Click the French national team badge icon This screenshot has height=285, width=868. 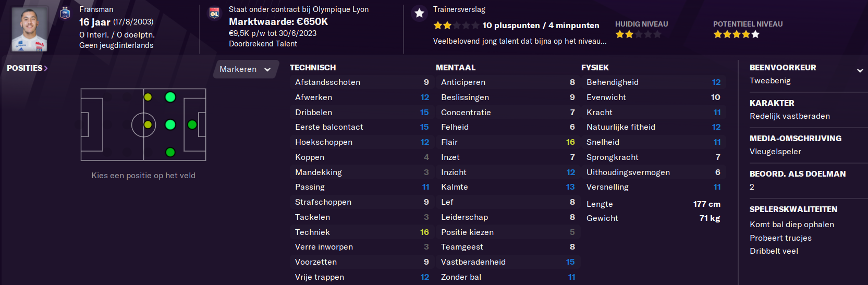click(65, 13)
